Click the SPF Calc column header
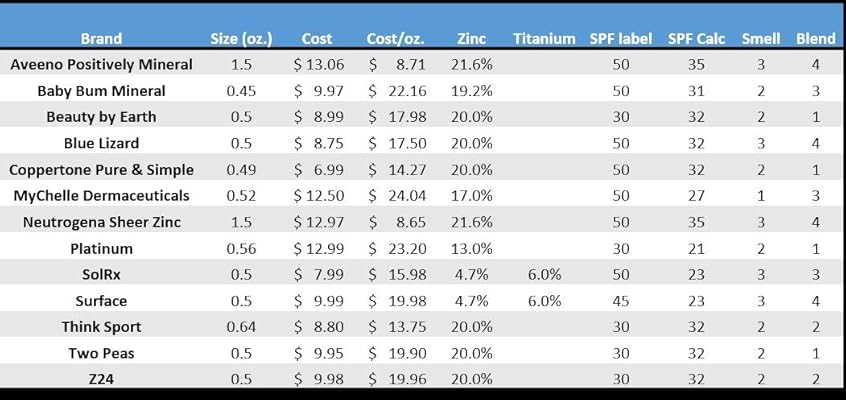Screen dimensions: 846x400 point(696,39)
